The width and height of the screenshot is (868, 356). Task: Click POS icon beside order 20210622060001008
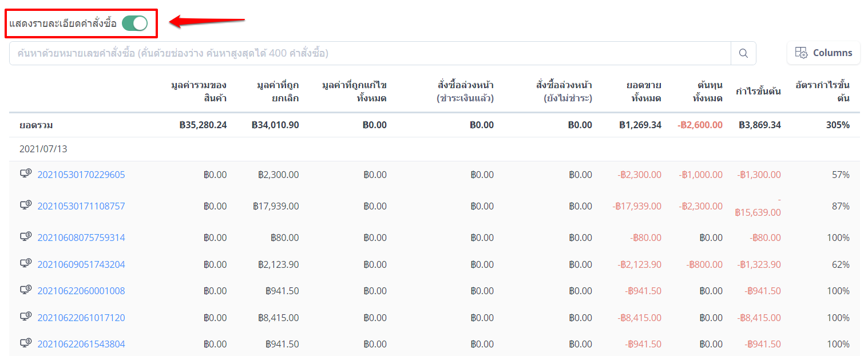[26, 290]
